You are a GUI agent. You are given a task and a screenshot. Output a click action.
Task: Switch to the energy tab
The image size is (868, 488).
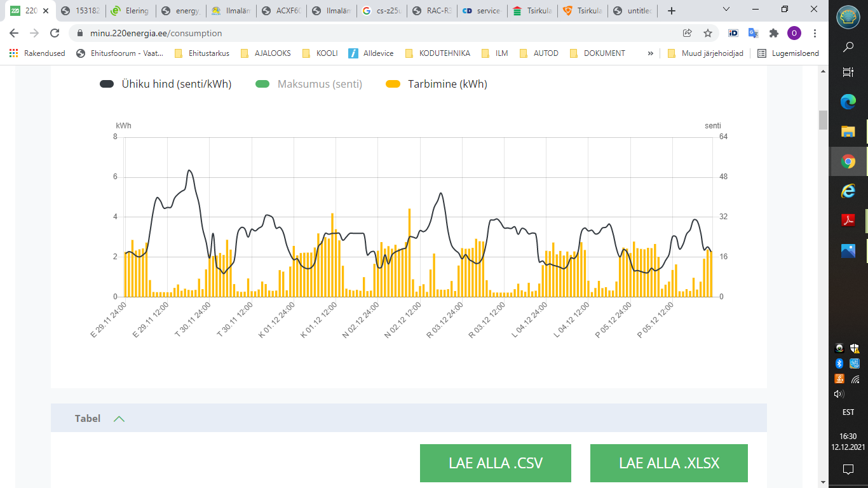181,11
